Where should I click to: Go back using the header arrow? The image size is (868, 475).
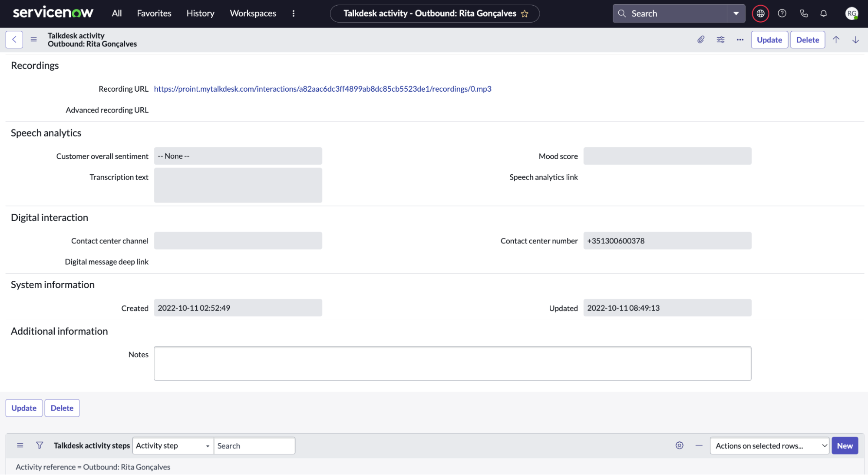click(x=14, y=40)
